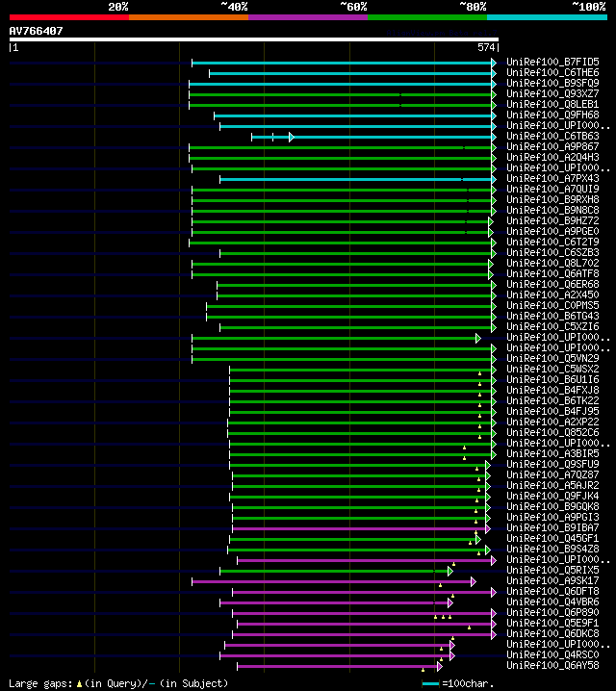Click the red 20% identity legend segment
Image resolution: width=616 pixels, height=691 pixels.
(69, 17)
